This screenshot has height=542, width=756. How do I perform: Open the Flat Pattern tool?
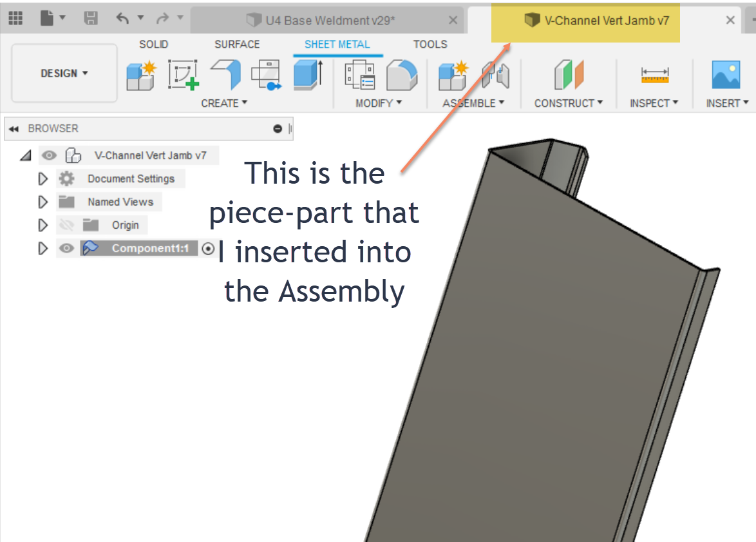point(267,75)
